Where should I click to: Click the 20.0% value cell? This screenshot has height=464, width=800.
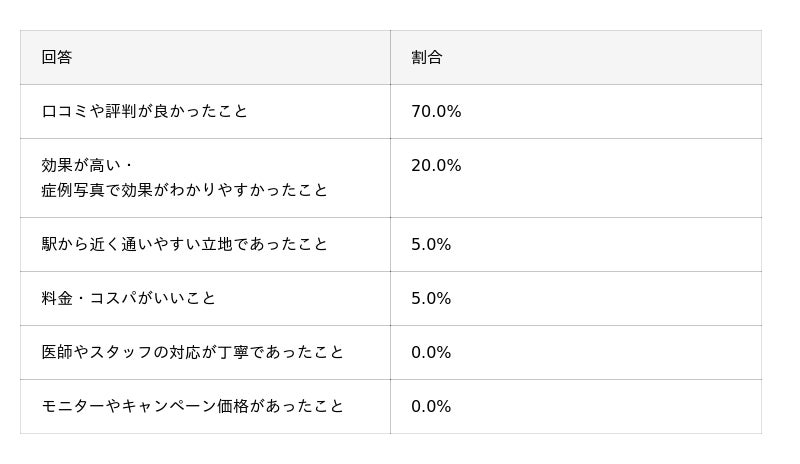(x=436, y=165)
